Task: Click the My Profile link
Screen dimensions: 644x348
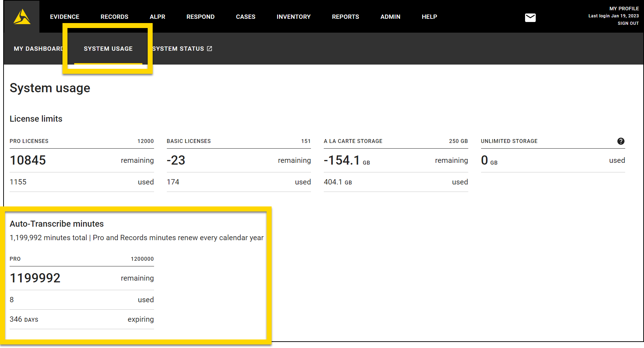Action: point(624,9)
